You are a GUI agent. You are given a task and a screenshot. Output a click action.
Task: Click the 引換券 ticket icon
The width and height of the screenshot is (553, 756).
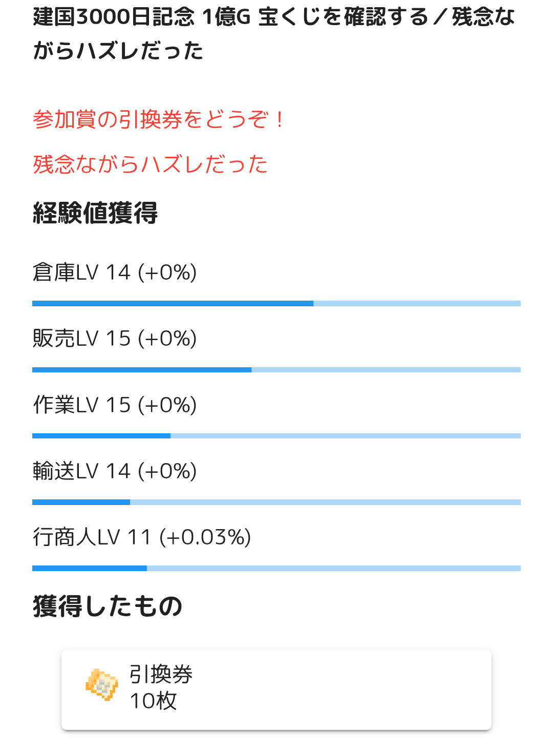[x=102, y=685]
